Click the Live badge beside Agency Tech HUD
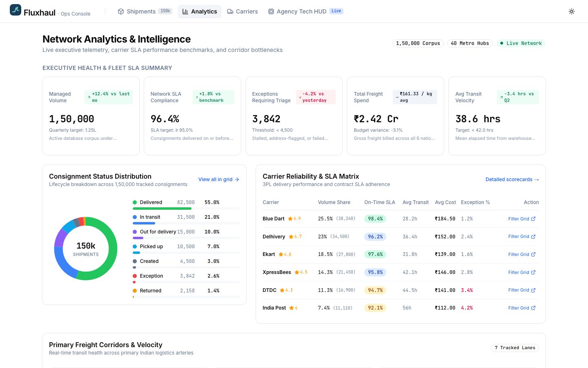 pos(336,11)
